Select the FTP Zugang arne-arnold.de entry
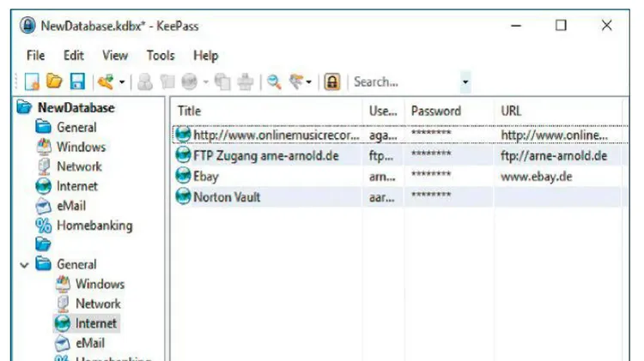This screenshot has width=644, height=361. point(265,156)
